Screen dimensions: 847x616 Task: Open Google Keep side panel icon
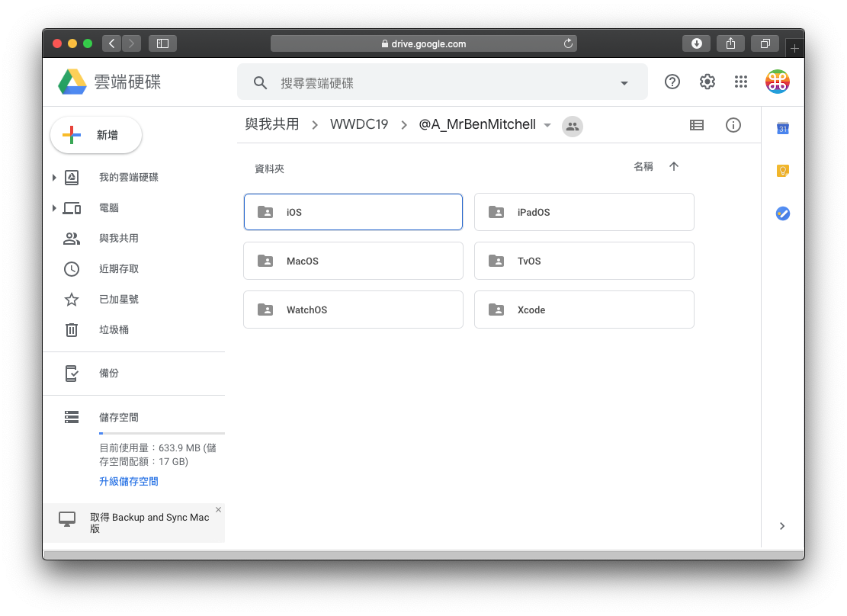click(x=783, y=171)
